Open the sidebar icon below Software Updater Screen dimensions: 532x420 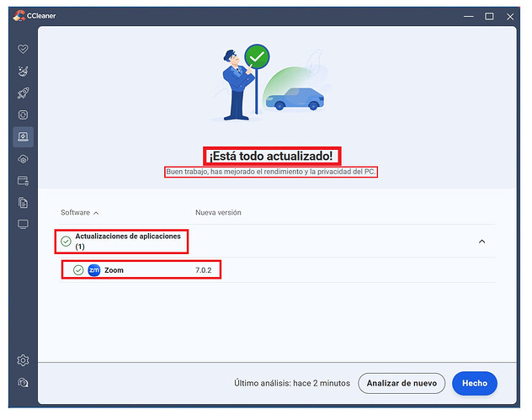(x=23, y=159)
